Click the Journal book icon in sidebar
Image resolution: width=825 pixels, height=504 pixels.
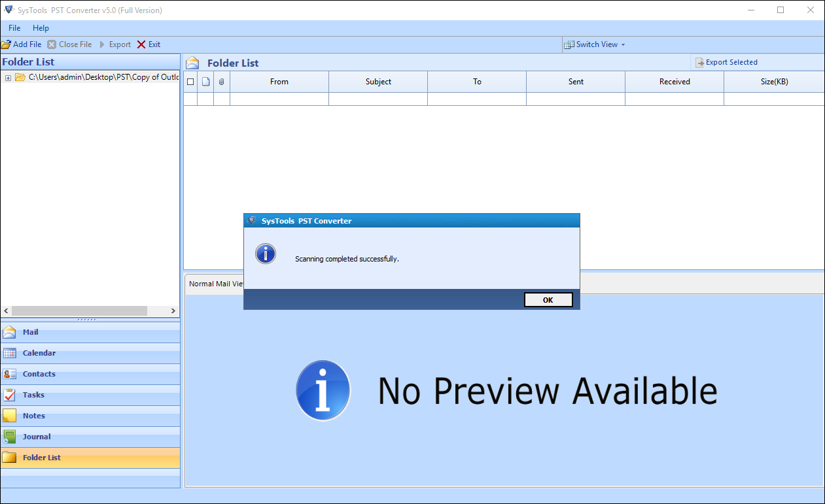(10, 437)
